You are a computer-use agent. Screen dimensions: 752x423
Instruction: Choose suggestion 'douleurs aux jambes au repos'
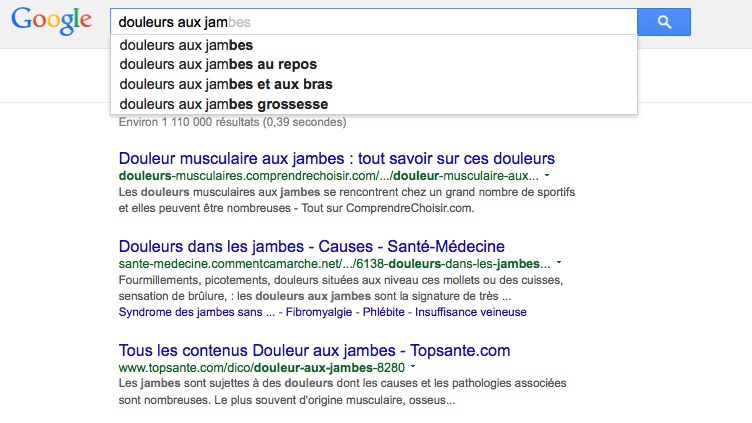[218, 65]
